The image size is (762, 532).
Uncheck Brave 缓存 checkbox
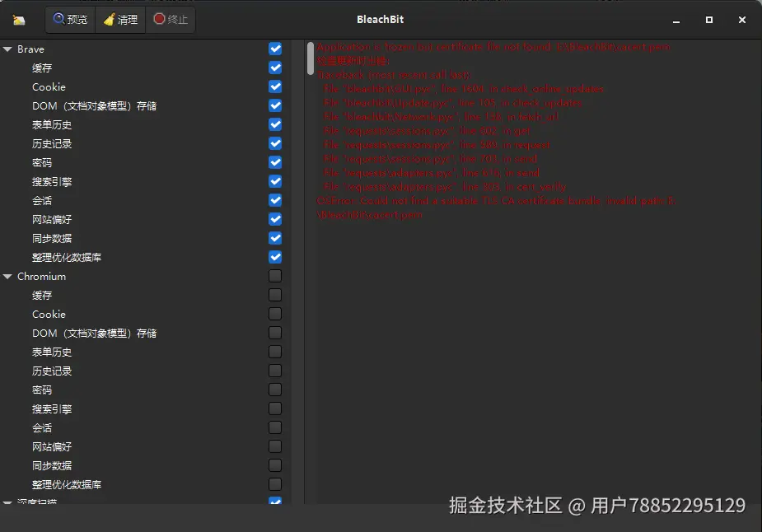tap(275, 68)
